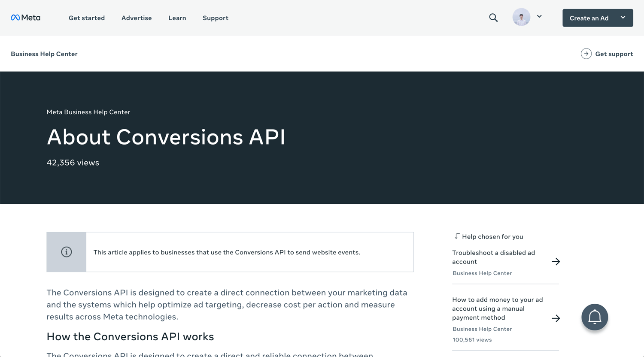Open the Support menu

point(216,18)
